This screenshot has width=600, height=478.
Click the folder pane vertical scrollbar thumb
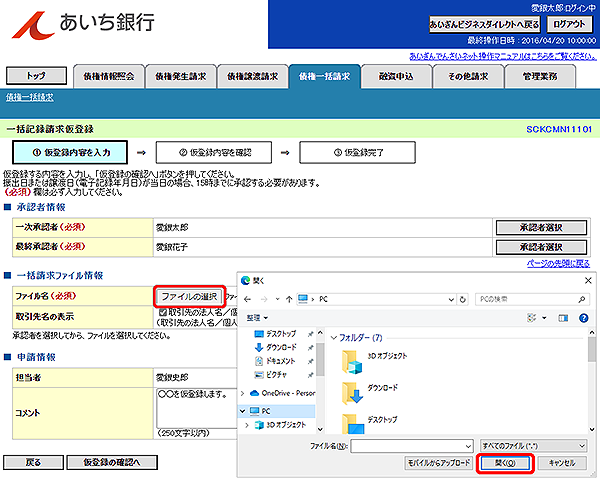point(592,350)
